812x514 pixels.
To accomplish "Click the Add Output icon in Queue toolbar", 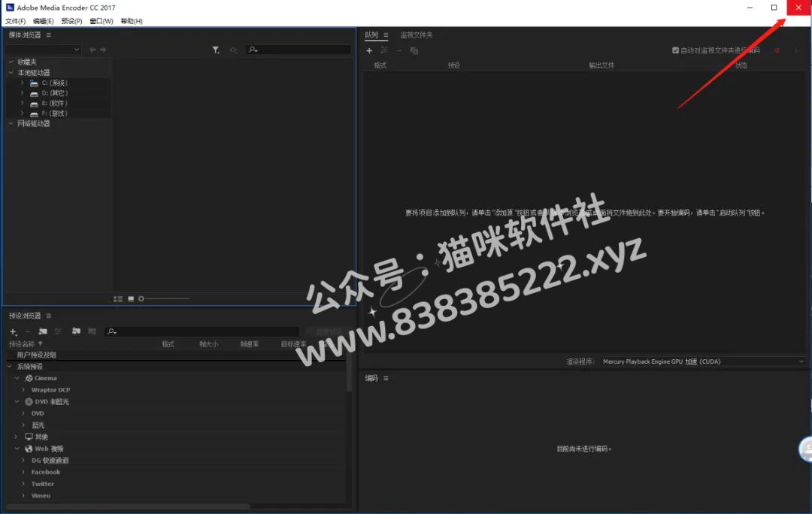I will pyautogui.click(x=384, y=50).
